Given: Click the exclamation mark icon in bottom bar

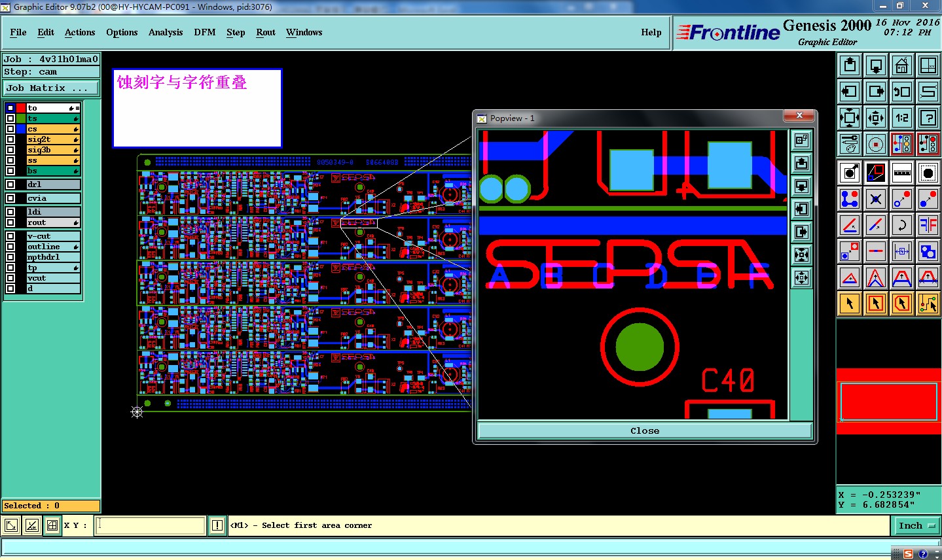Looking at the screenshot, I should click(217, 525).
